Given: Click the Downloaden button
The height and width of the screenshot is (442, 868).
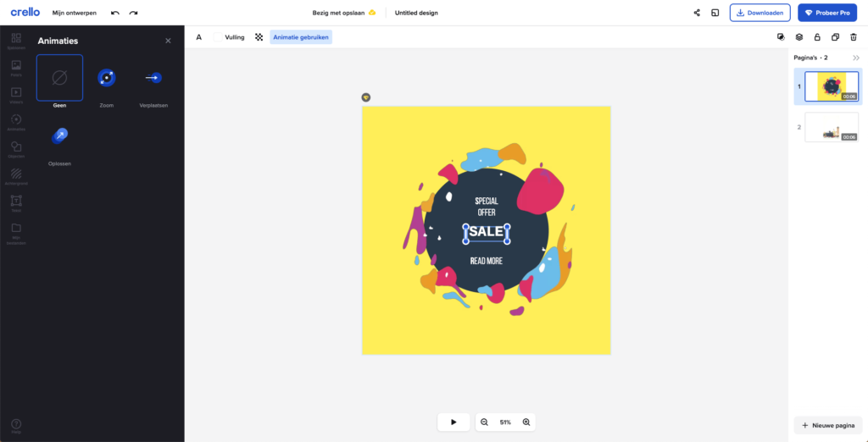Looking at the screenshot, I should [x=759, y=13].
